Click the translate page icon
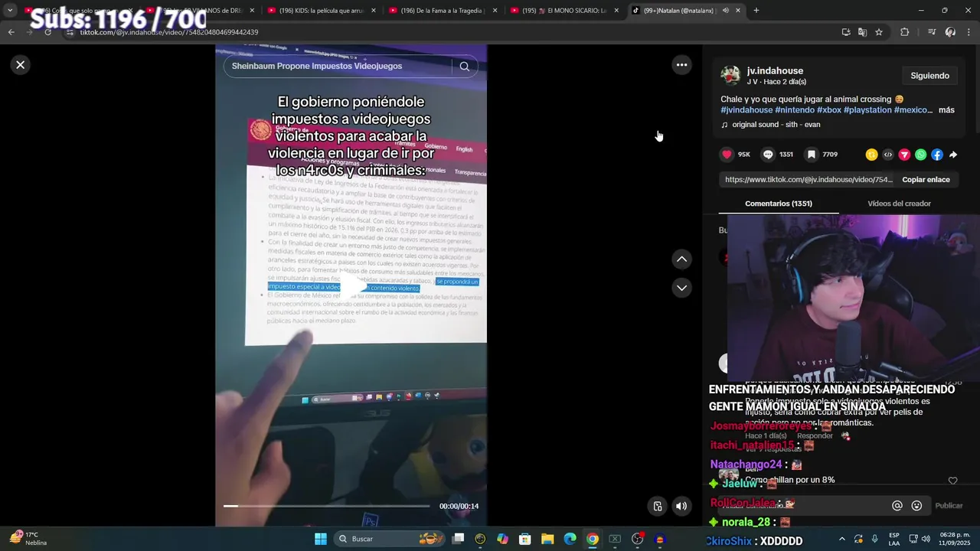Screen dimensions: 980x551 [x=862, y=32]
